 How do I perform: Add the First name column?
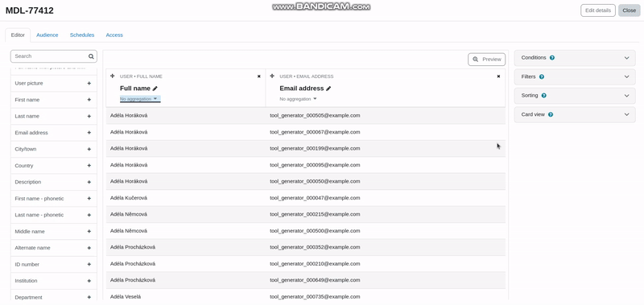tap(89, 100)
